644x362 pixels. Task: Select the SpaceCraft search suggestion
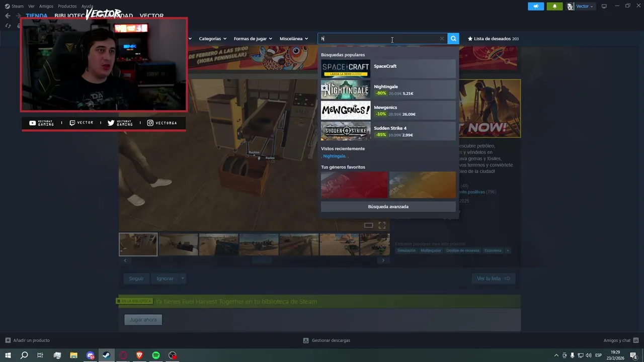[x=388, y=68]
